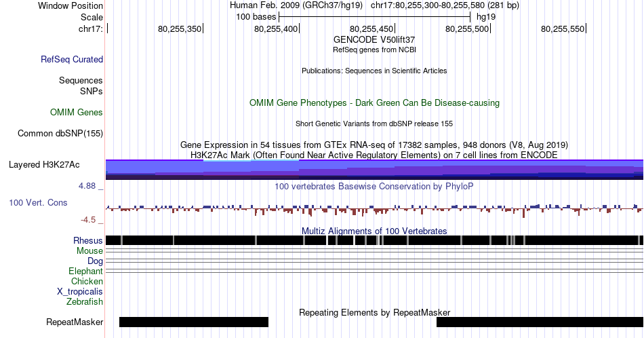The image size is (644, 338).
Task: Click the Rhesus alignment black bar
Action: 374,240
